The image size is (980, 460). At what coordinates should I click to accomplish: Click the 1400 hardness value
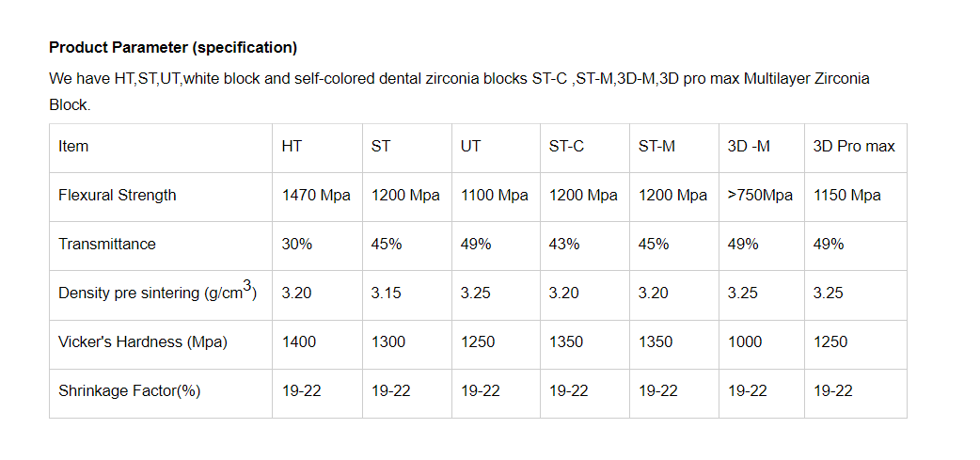[x=299, y=342]
